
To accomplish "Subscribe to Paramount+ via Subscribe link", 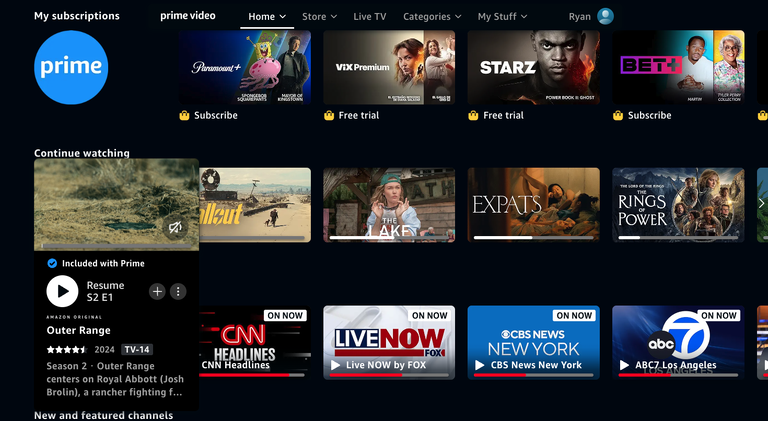I will pyautogui.click(x=216, y=116).
